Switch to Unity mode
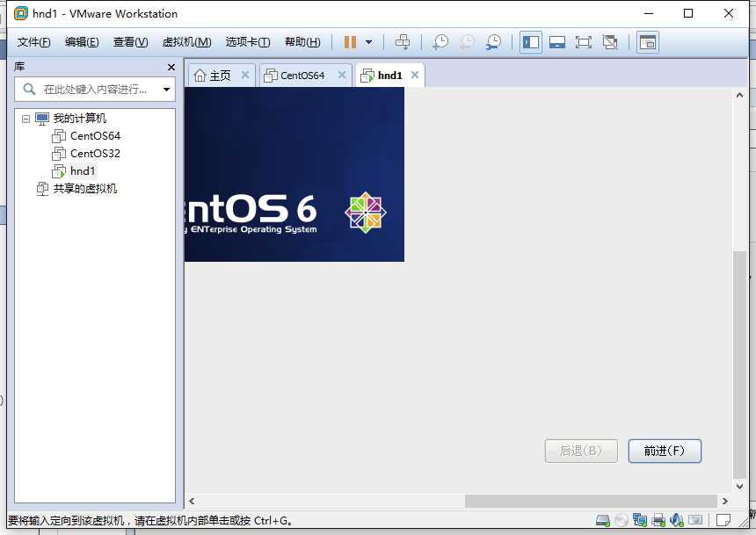The width and height of the screenshot is (756, 535). click(610, 42)
